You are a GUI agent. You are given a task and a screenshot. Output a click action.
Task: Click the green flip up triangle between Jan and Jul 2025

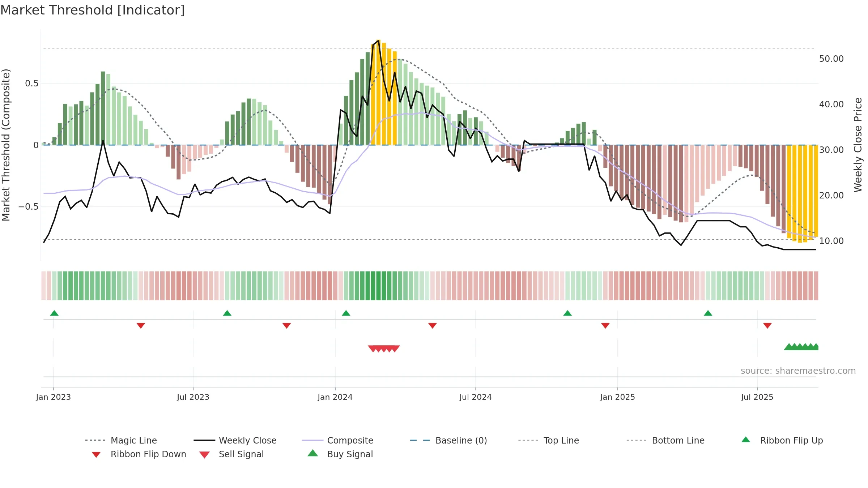point(708,313)
